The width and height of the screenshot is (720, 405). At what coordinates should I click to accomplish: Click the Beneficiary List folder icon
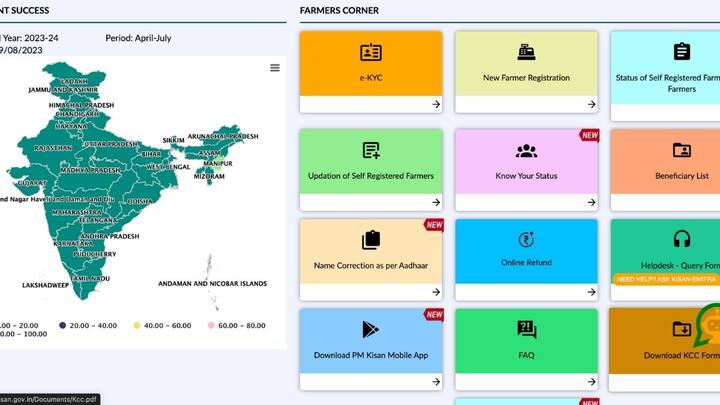[682, 151]
